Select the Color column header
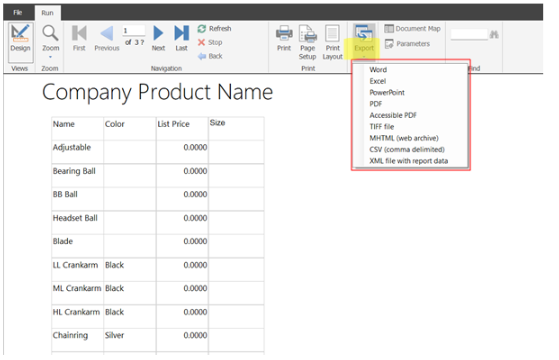The image size is (559, 360). coord(130,128)
